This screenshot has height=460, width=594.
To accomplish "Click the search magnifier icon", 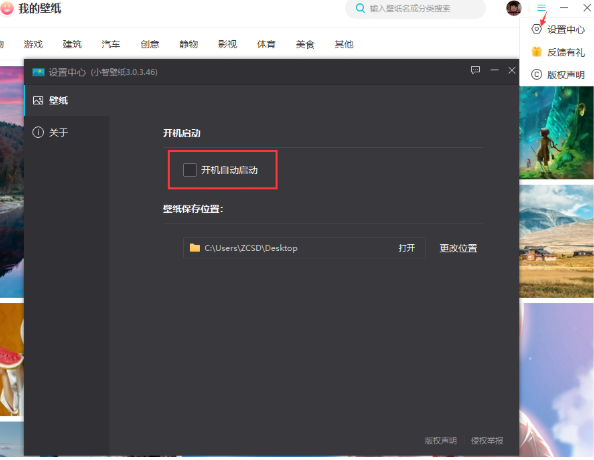I will (x=360, y=8).
